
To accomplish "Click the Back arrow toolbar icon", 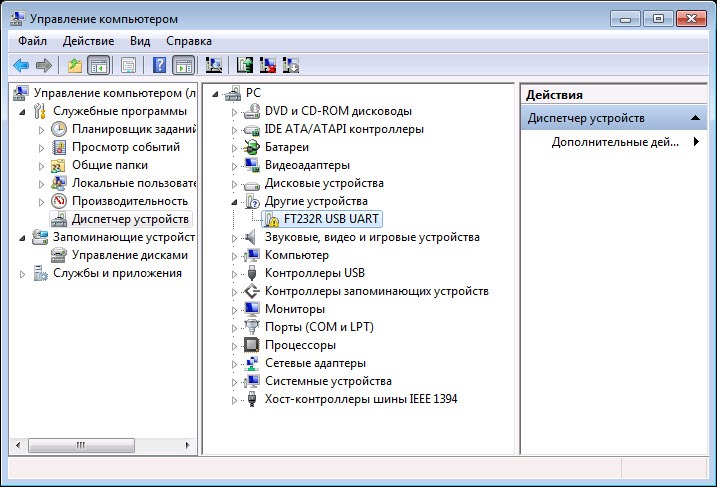I will (21, 65).
